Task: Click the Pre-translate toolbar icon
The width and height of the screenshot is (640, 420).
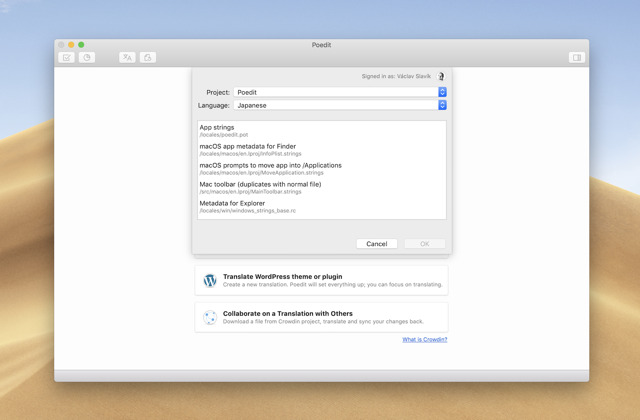Action: [x=127, y=58]
